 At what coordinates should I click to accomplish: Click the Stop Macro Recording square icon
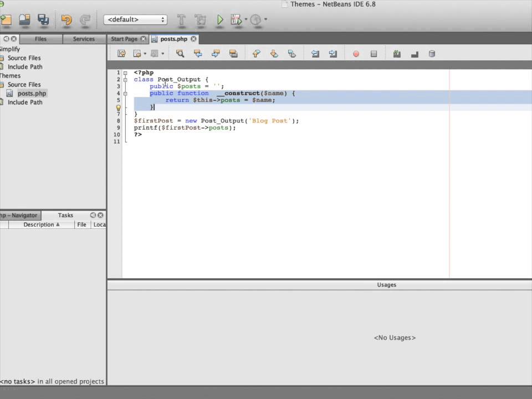pyautogui.click(x=374, y=54)
